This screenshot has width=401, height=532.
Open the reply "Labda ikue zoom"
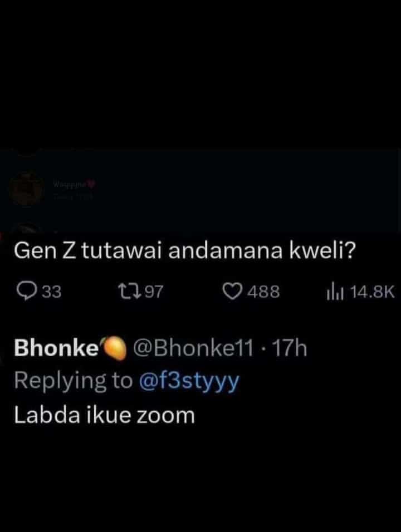104,415
